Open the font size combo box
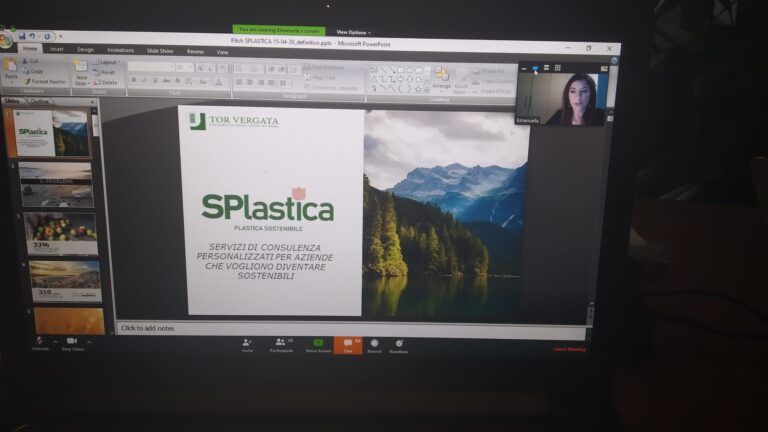This screenshot has width=768, height=432. [183, 68]
